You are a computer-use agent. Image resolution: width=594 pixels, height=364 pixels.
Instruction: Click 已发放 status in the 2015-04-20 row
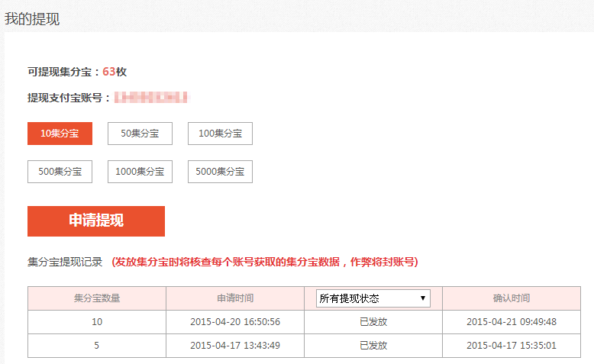(373, 322)
